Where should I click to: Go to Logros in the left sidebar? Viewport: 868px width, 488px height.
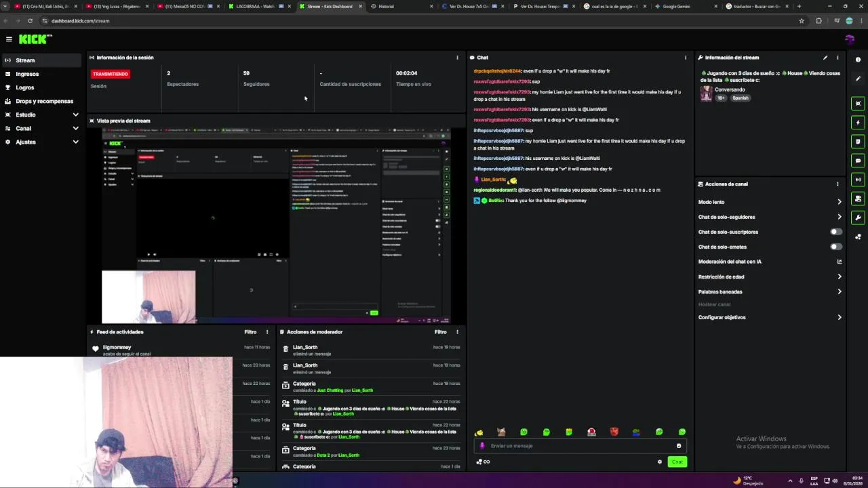42,87
